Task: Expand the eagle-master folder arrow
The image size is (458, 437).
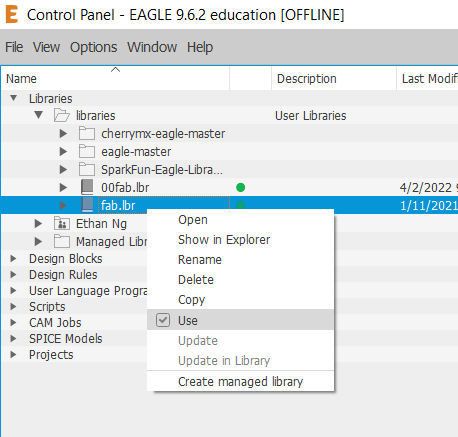Action: click(63, 152)
